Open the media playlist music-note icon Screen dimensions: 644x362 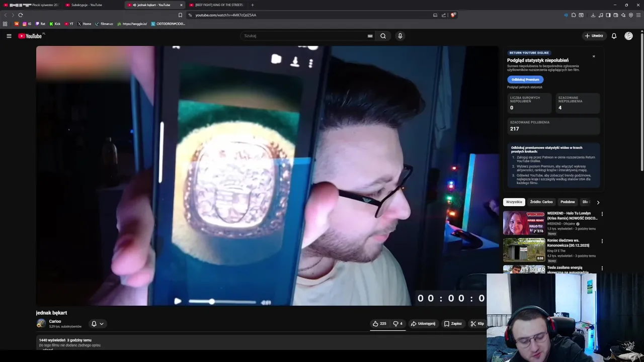click(601, 15)
